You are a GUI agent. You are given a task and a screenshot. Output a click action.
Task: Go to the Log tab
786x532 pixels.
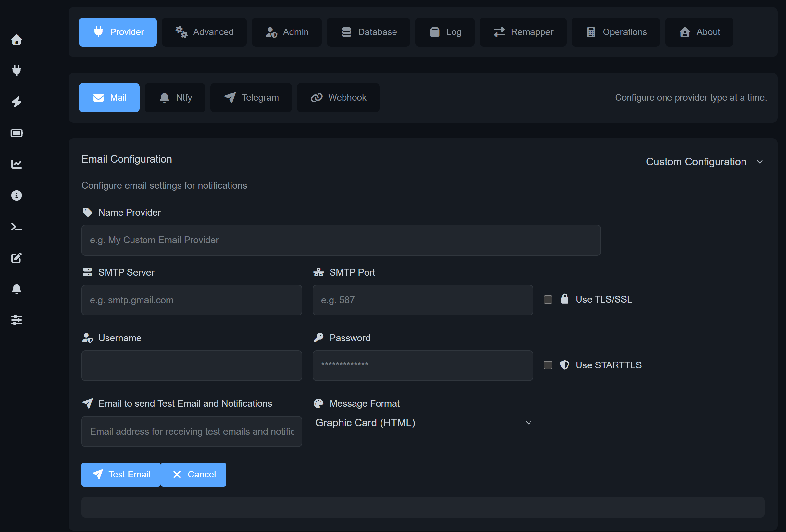445,32
